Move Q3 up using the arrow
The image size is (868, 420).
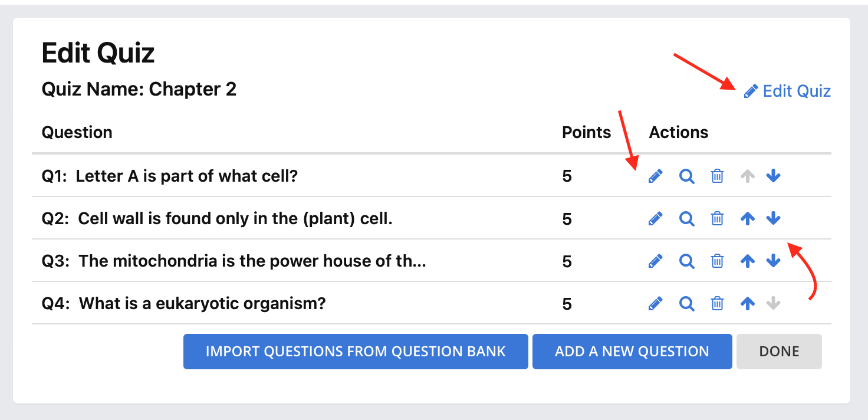(747, 261)
